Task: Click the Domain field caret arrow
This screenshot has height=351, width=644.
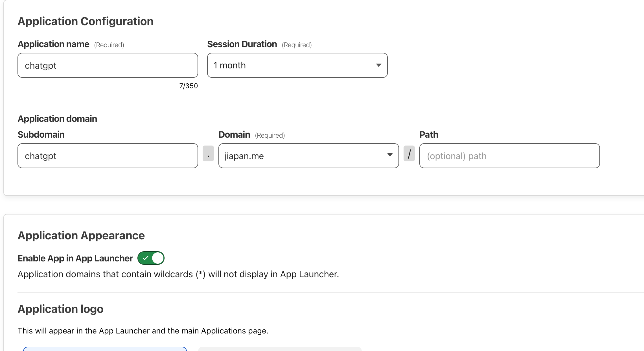Action: pos(390,155)
